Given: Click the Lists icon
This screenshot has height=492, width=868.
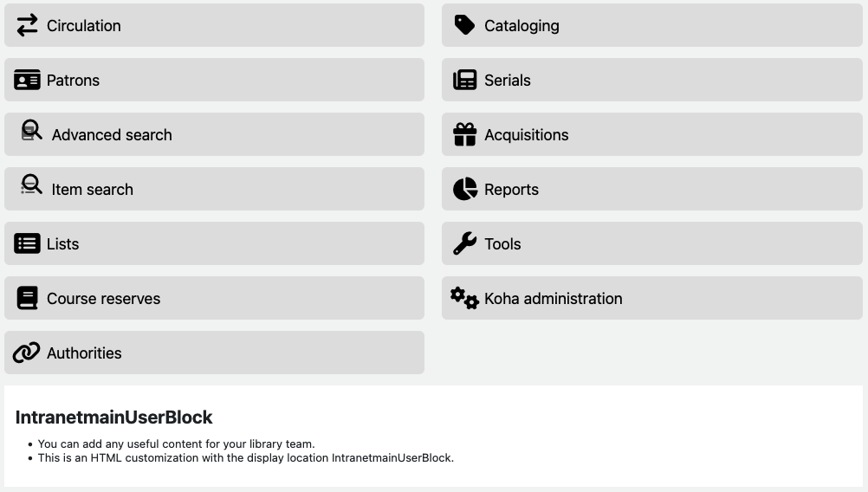Looking at the screenshot, I should click(x=27, y=243).
